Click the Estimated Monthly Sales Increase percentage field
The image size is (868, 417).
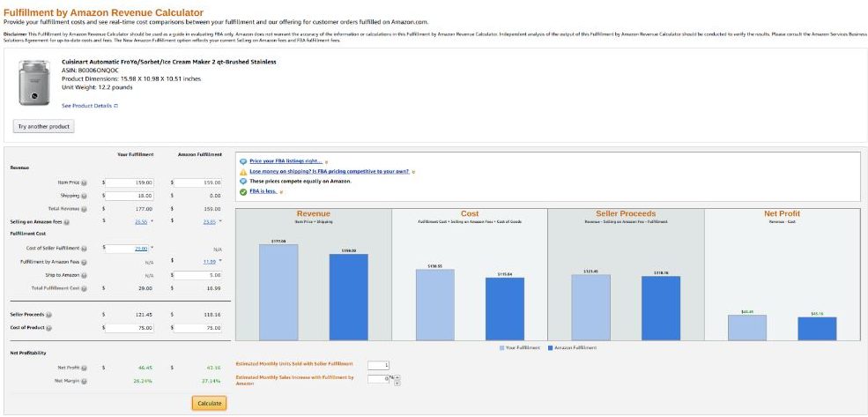click(x=378, y=379)
